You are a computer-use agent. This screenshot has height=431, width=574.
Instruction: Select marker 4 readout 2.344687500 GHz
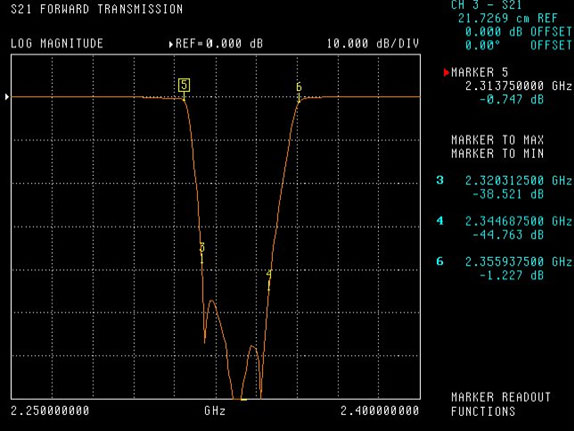click(518, 221)
